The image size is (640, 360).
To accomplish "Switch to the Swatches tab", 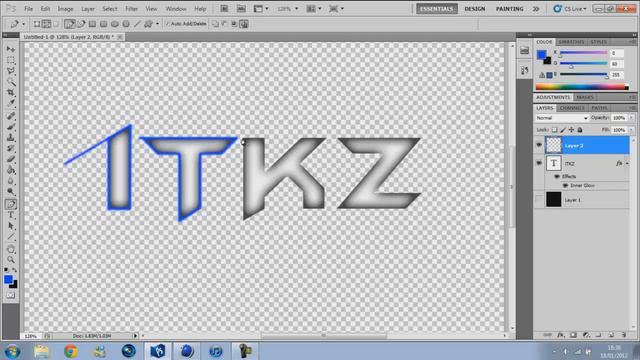I will click(x=571, y=42).
